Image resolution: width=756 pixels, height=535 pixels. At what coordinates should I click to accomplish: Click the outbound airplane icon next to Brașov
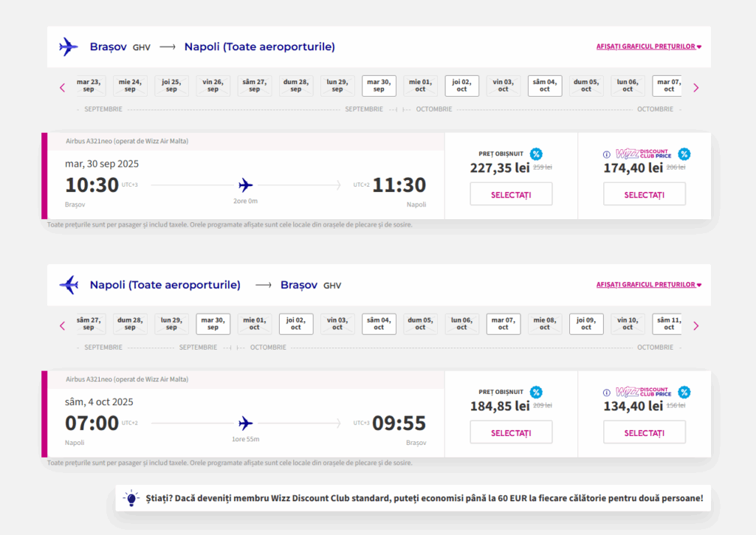(69, 46)
